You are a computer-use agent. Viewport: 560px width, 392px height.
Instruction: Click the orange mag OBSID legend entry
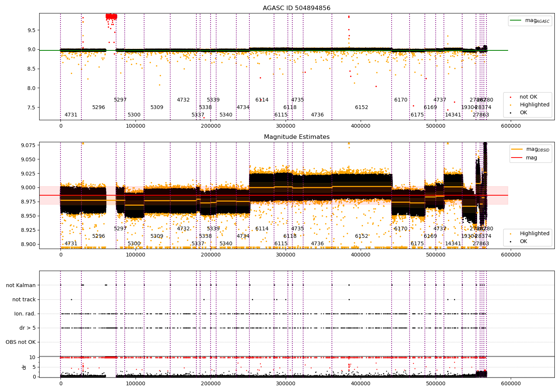click(530, 149)
